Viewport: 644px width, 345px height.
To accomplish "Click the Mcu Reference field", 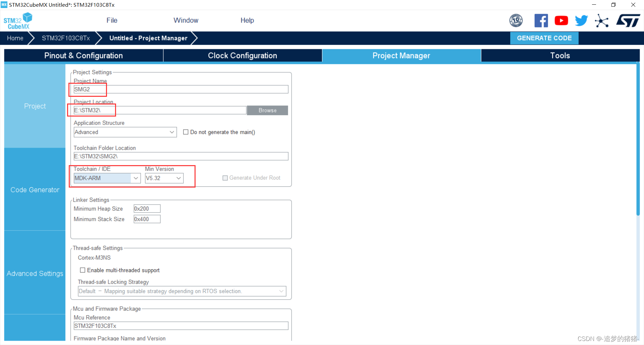I will point(181,326).
